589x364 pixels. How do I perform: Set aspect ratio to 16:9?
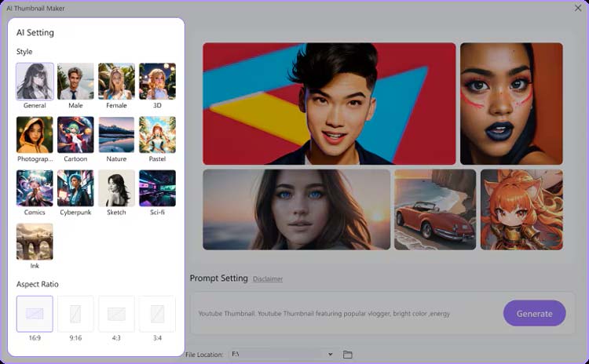pyautogui.click(x=35, y=314)
